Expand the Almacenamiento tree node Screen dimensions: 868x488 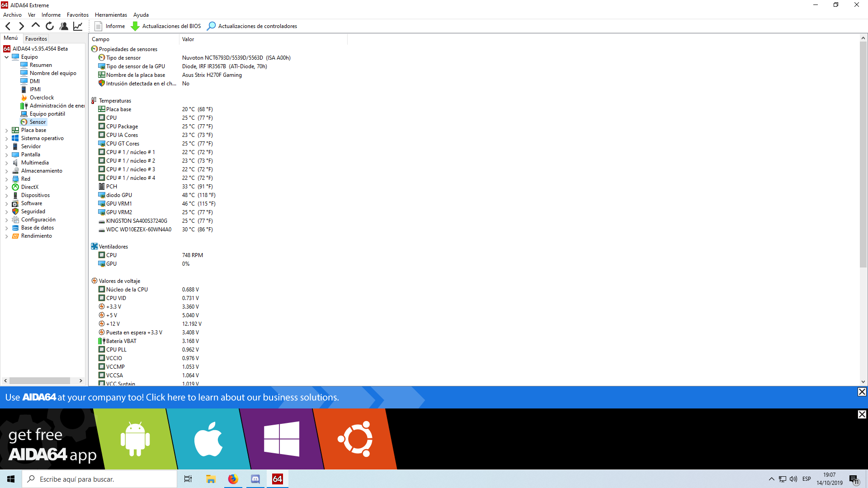6,171
